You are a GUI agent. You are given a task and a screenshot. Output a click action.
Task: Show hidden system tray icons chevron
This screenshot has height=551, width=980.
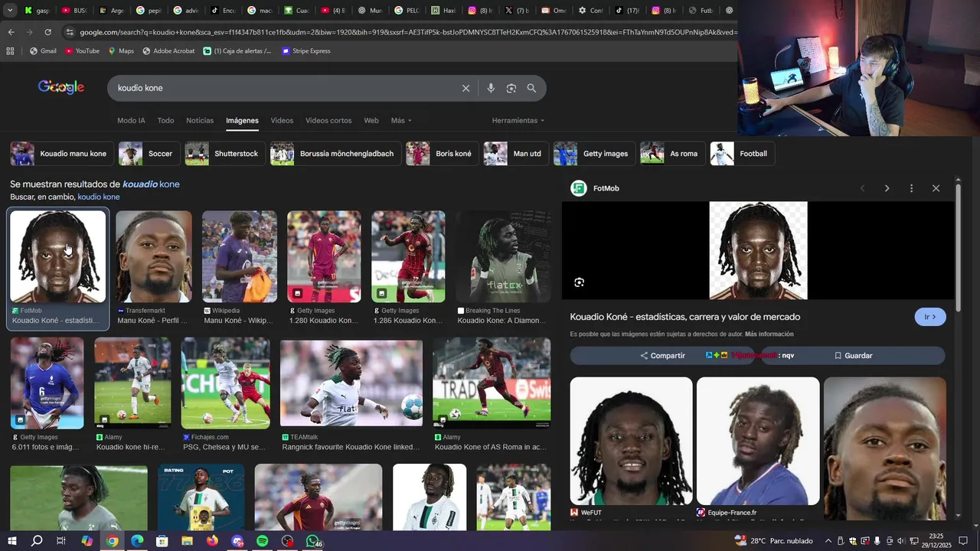pos(828,541)
